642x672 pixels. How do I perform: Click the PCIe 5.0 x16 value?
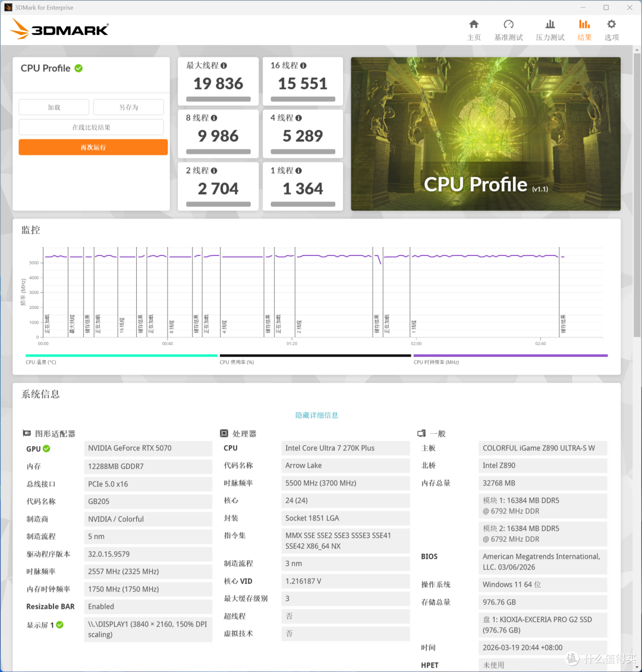click(148, 484)
